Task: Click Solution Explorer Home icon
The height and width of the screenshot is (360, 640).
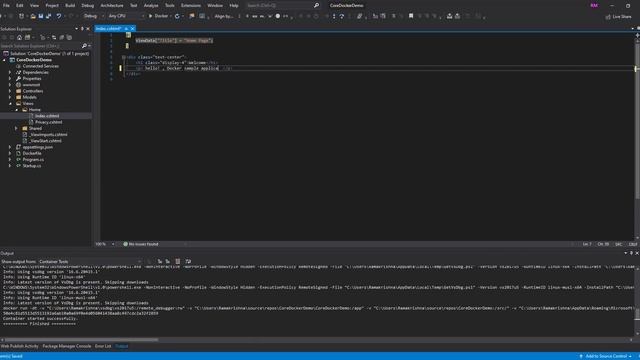Action: [19, 37]
